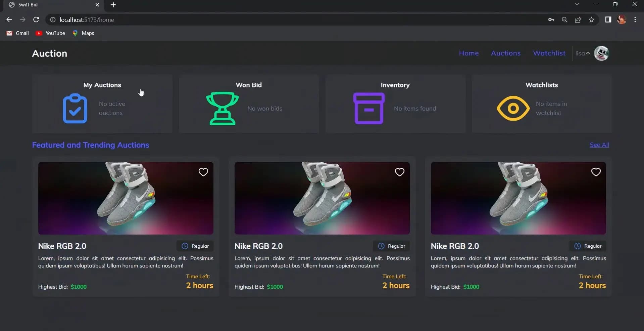Toggle the heart on the first Nike RGB 2.0 card
The image size is (644, 331).
[203, 172]
